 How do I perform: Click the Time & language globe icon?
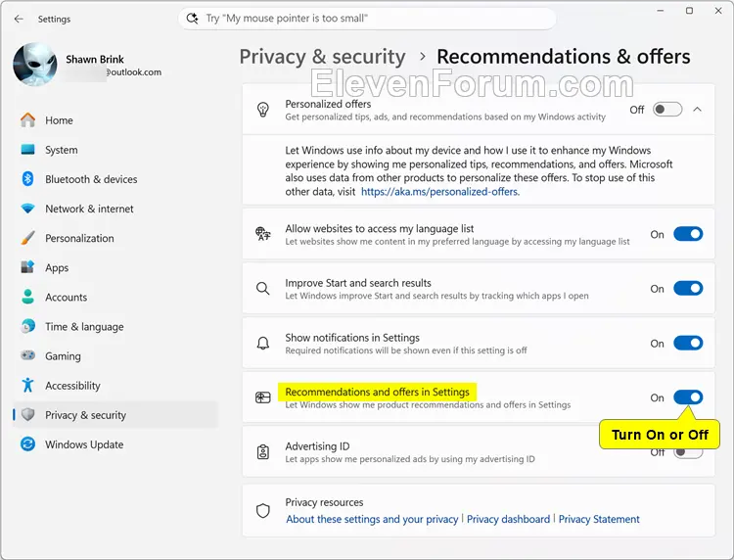(x=28, y=326)
